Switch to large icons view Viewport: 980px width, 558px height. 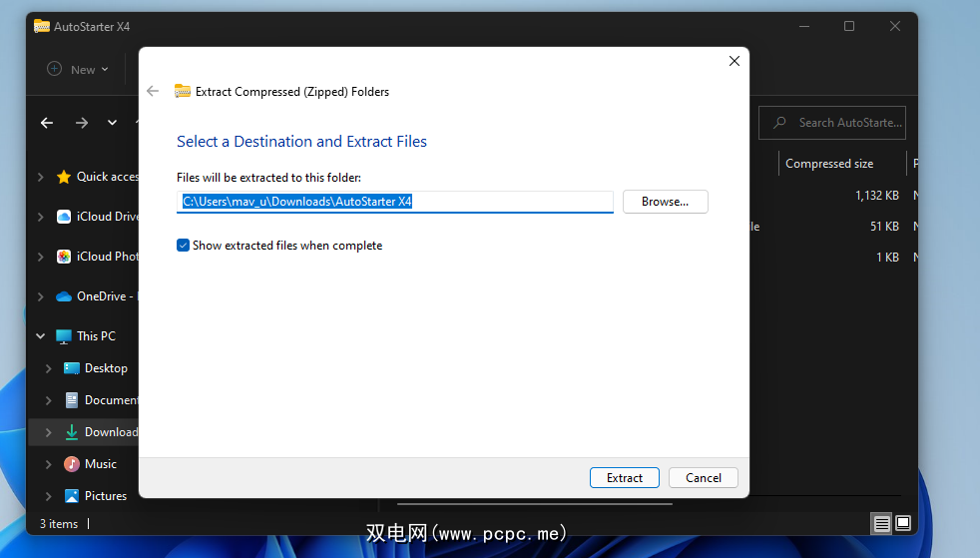[x=903, y=523]
